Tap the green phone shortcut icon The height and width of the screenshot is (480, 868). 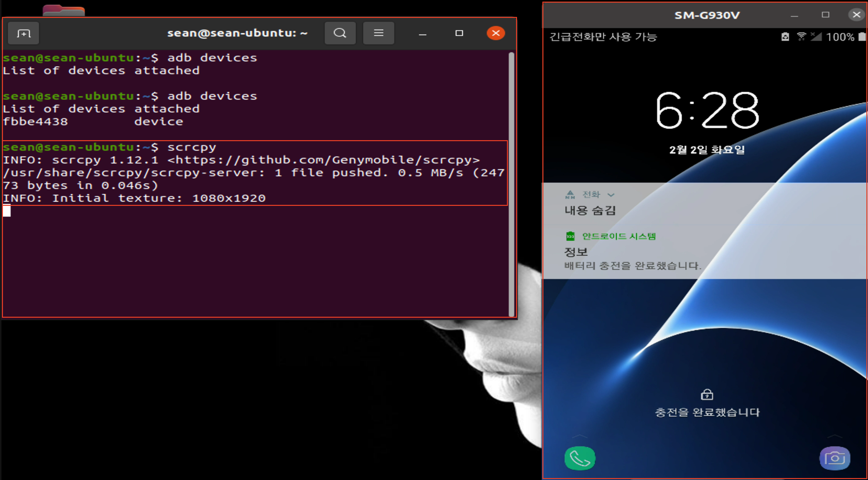(x=580, y=458)
